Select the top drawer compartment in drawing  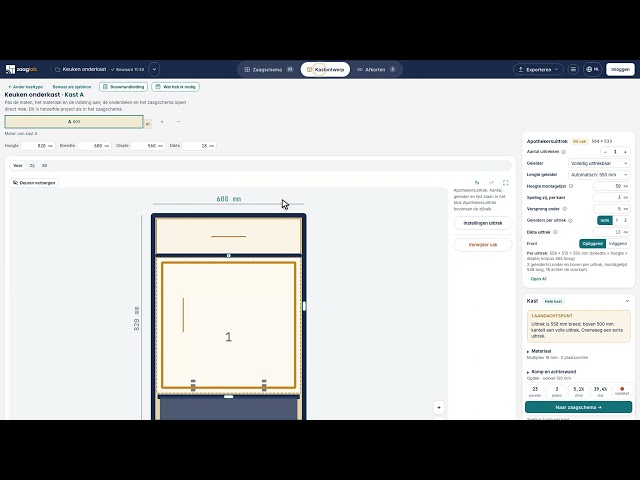pyautogui.click(x=229, y=236)
